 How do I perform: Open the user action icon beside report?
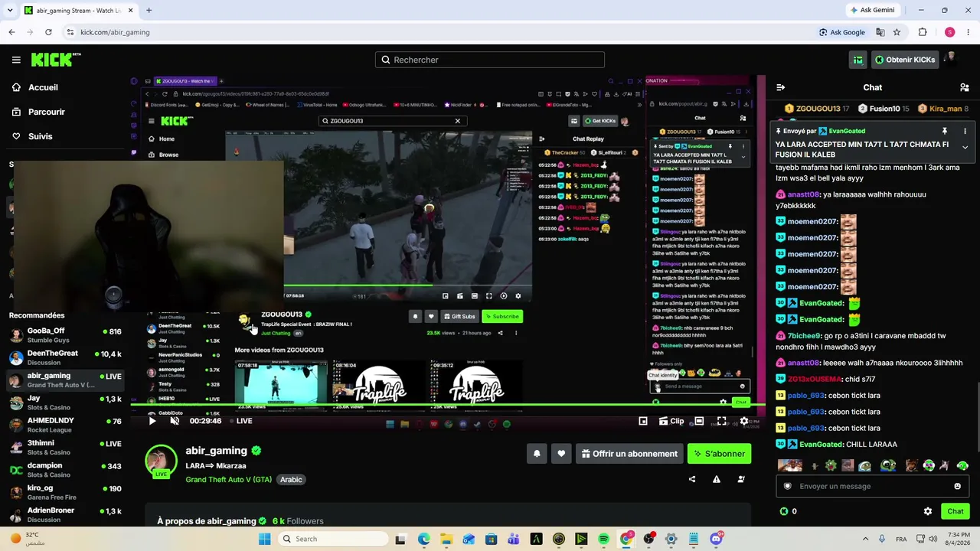click(741, 479)
